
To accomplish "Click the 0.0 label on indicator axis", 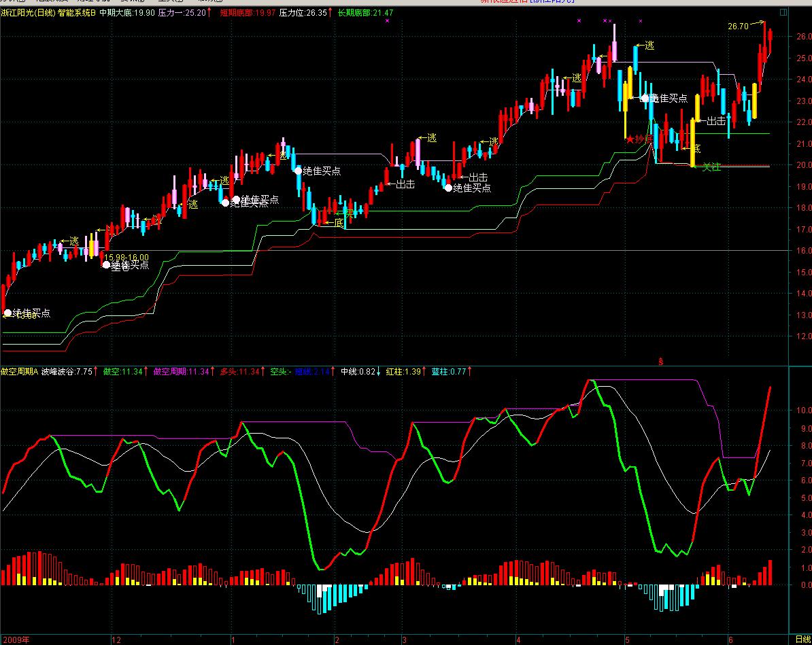I will (x=807, y=585).
